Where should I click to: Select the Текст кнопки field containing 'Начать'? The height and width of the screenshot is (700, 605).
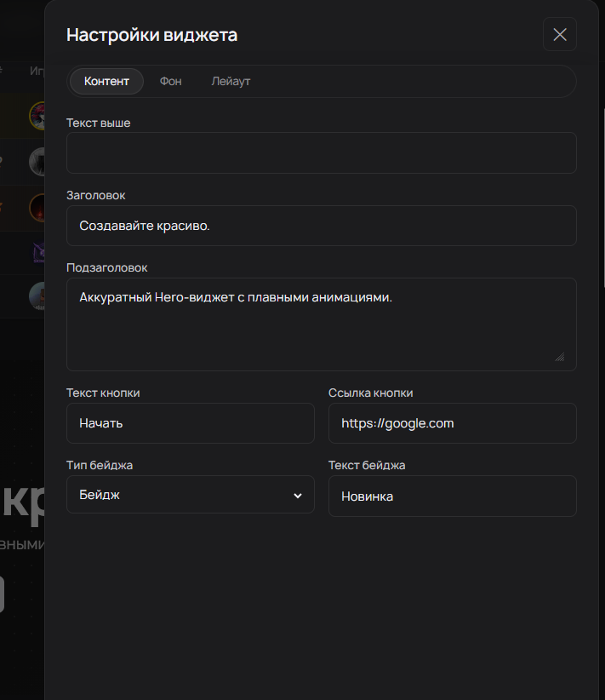(x=190, y=423)
